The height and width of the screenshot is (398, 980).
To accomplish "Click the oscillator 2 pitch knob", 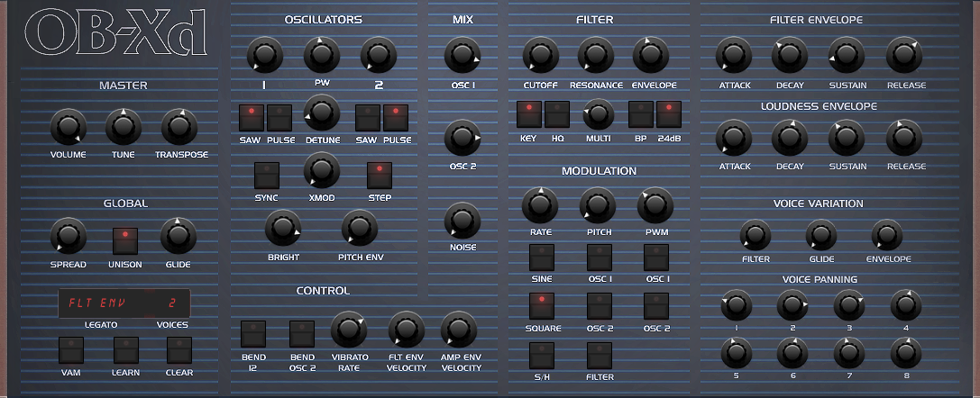I will pyautogui.click(x=378, y=55).
